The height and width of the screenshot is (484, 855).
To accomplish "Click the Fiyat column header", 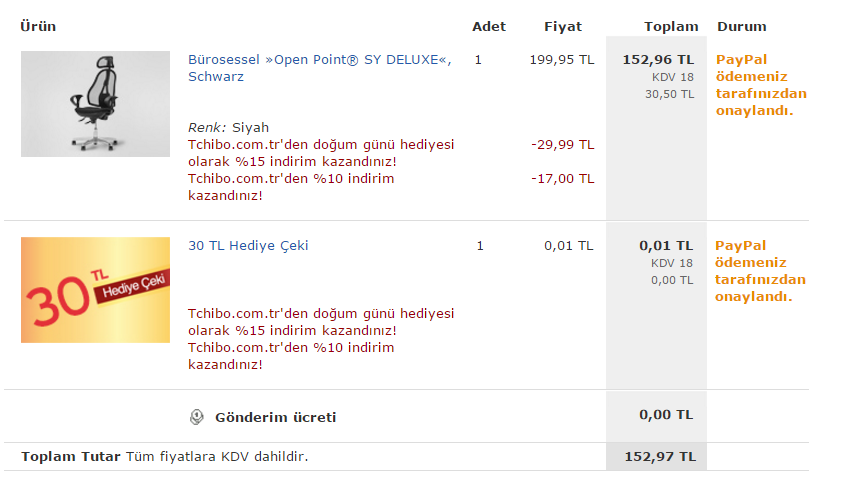I will pyautogui.click(x=563, y=27).
